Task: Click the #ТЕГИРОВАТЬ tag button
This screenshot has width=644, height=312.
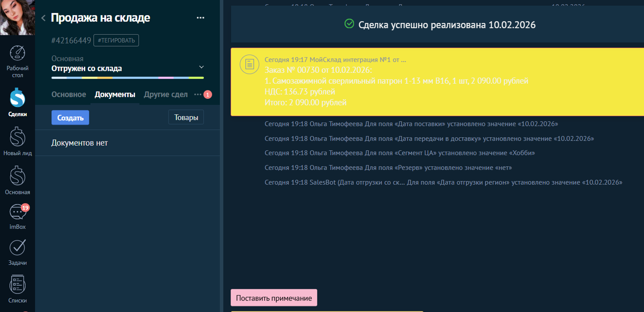Action: pos(116,40)
